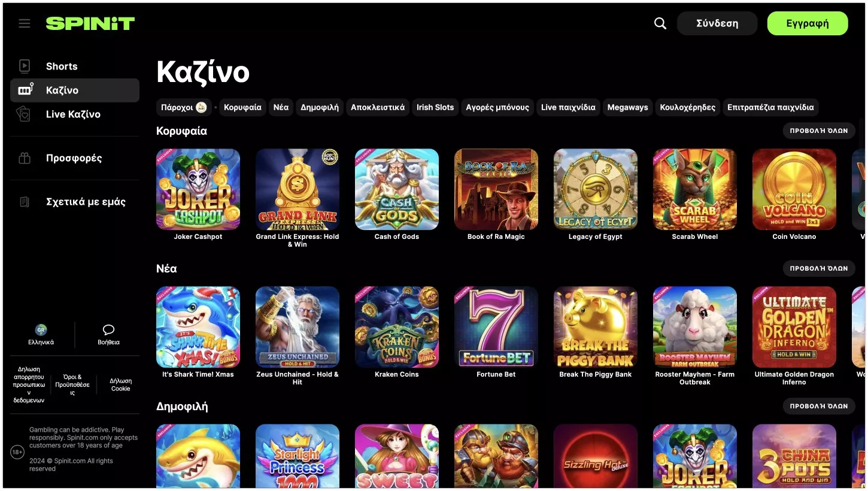Click the Προσφορές gift icon
The height and width of the screenshot is (491, 868).
point(25,158)
